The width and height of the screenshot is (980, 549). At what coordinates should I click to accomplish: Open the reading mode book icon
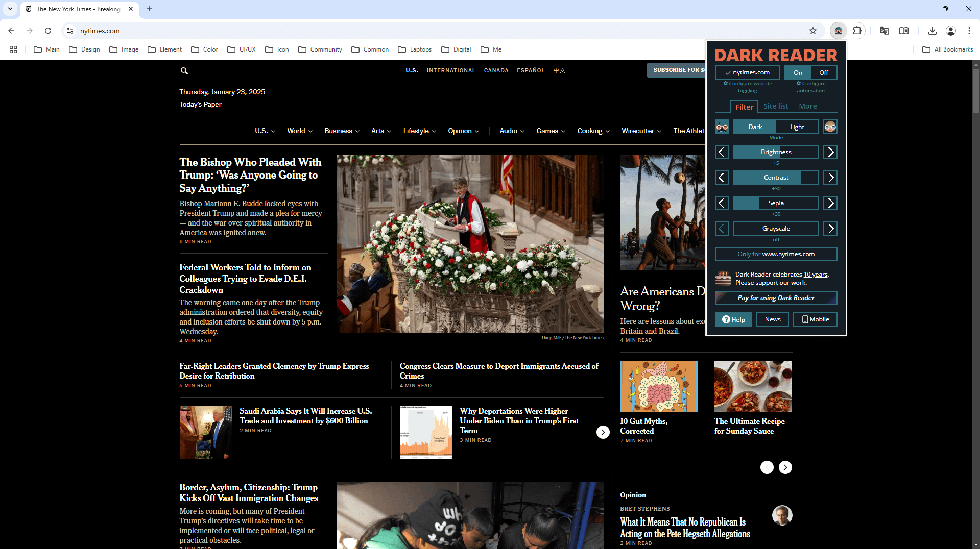pyautogui.click(x=904, y=31)
